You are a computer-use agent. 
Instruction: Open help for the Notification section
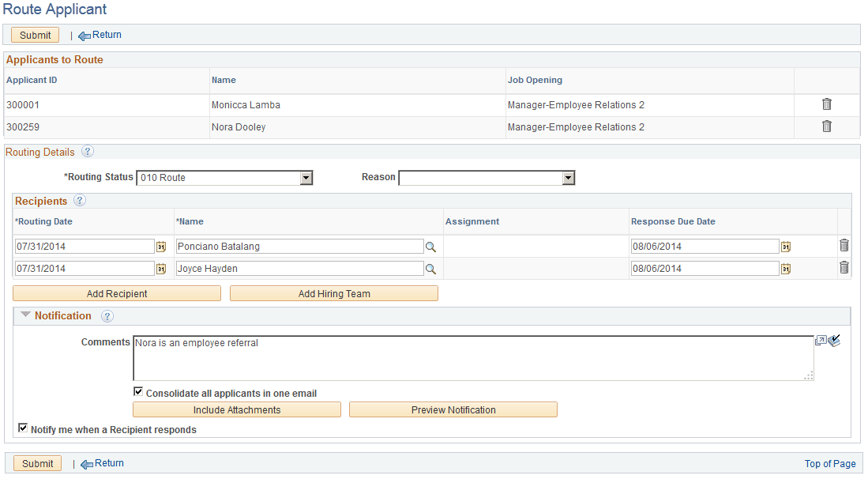click(x=107, y=316)
